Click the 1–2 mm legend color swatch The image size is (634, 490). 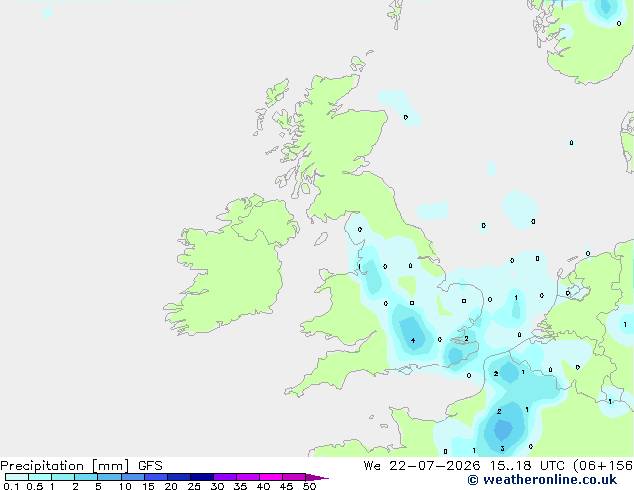click(63, 477)
